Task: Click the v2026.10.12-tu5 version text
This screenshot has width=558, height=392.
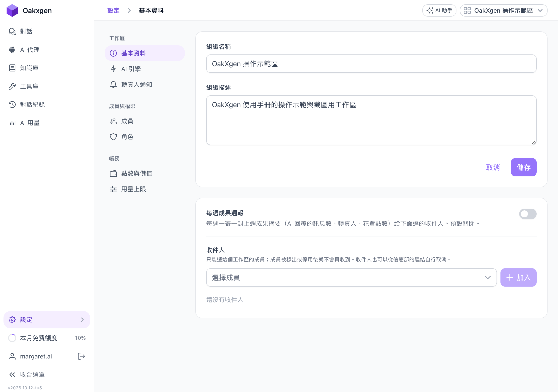Action: 25,388
